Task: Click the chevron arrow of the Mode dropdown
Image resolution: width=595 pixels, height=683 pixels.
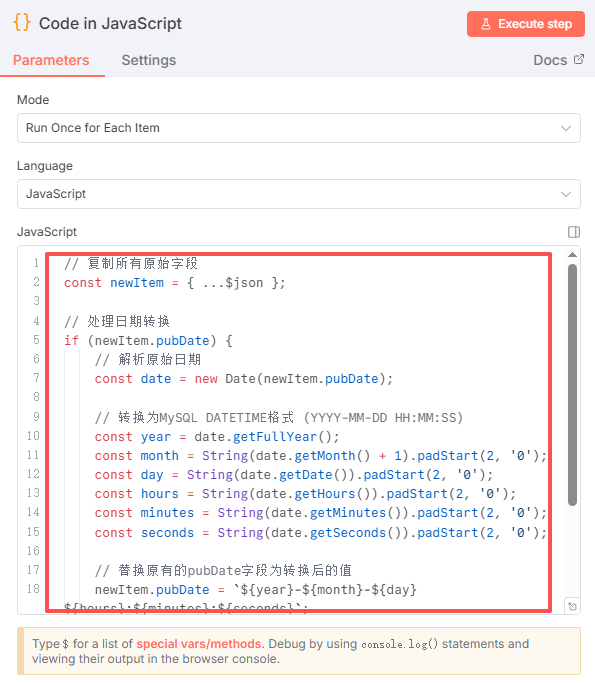Action: (566, 128)
